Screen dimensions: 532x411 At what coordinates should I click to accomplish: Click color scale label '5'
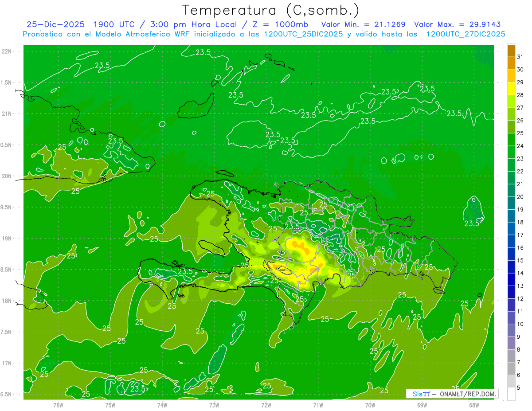click(519, 388)
